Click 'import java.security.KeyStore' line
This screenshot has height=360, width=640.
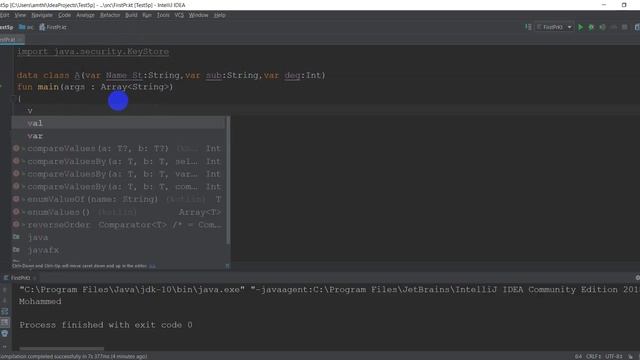pos(93,51)
